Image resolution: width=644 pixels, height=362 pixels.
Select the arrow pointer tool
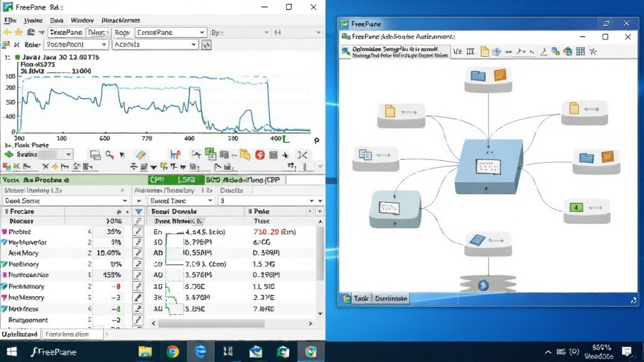pos(123,155)
